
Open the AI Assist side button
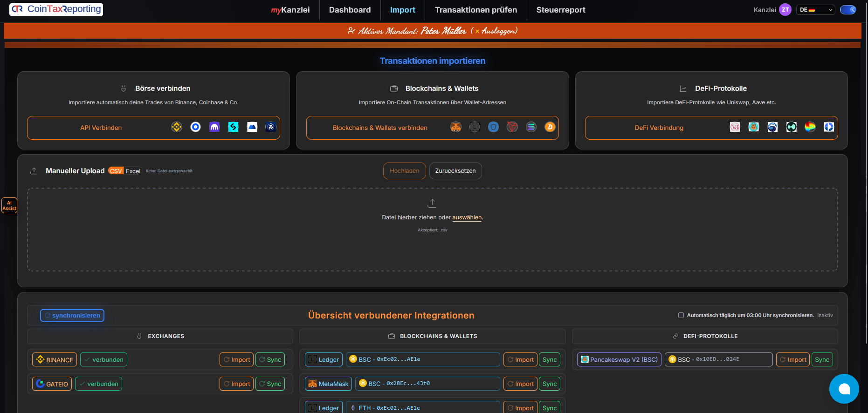(9, 205)
